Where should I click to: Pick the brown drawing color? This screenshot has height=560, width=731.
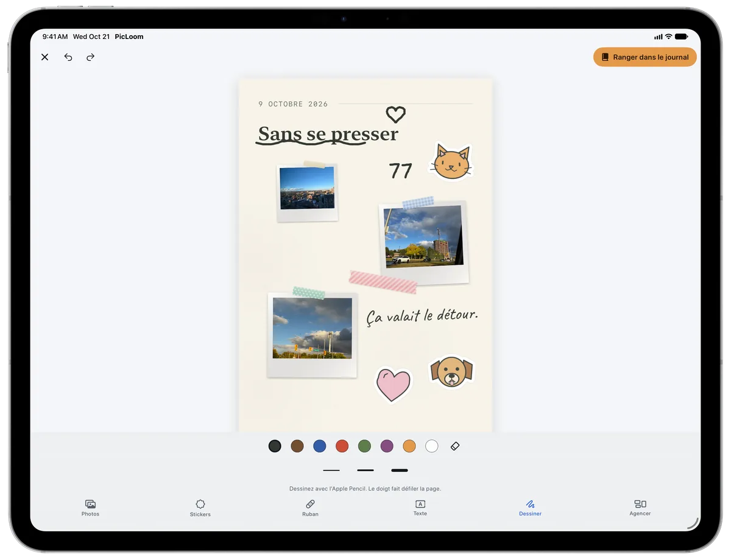(x=297, y=446)
